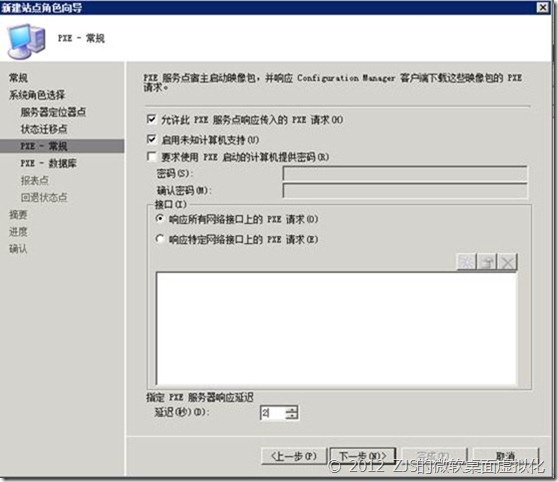Select 进度 step in sidebar

point(18,232)
